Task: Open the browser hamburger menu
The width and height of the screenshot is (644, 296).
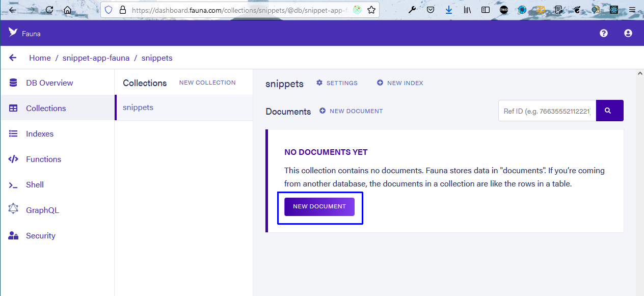Action: (x=632, y=10)
